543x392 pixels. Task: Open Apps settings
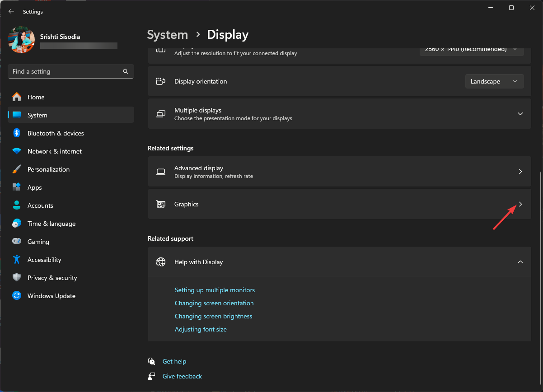point(71,187)
